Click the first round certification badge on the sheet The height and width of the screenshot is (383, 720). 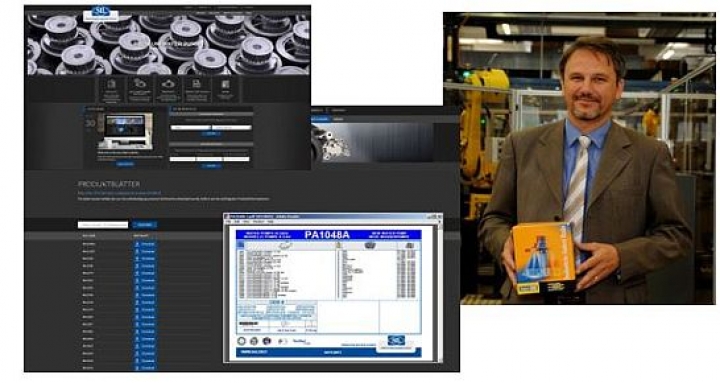click(x=242, y=341)
